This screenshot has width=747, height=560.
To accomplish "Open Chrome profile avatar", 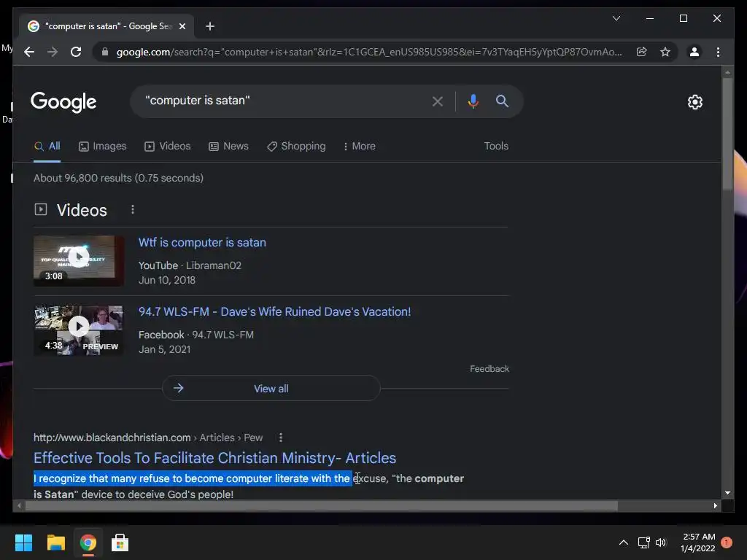I will click(694, 52).
